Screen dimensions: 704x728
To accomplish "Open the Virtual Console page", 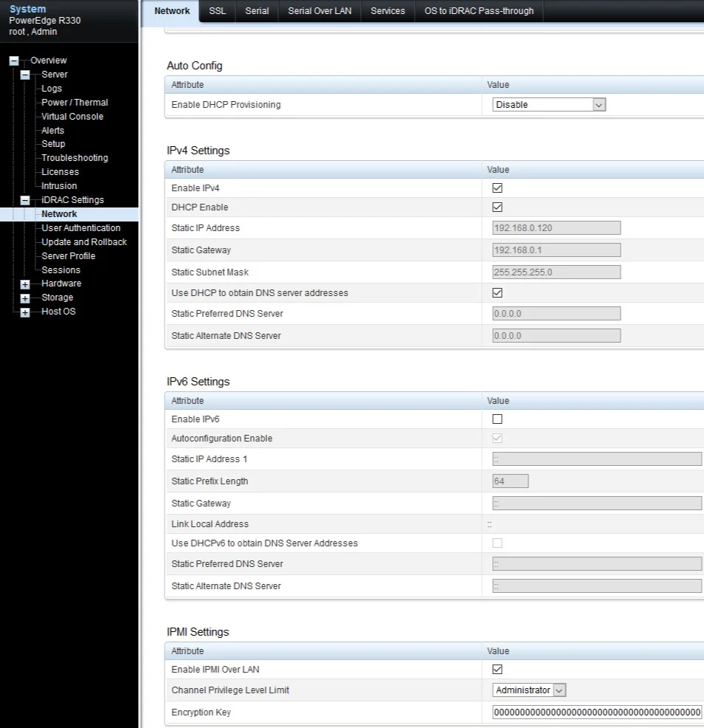I will pos(72,116).
